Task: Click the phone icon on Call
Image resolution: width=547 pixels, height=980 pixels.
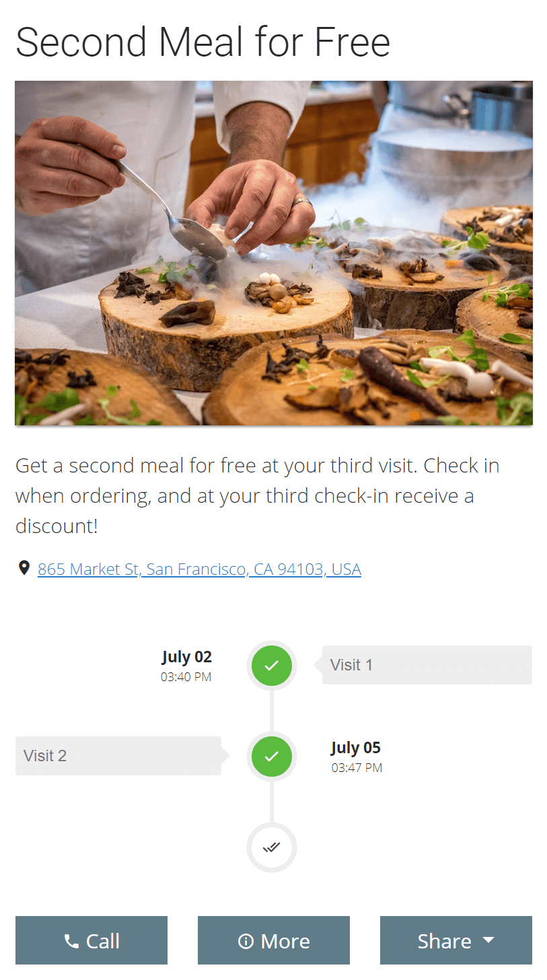Action: pos(71,941)
